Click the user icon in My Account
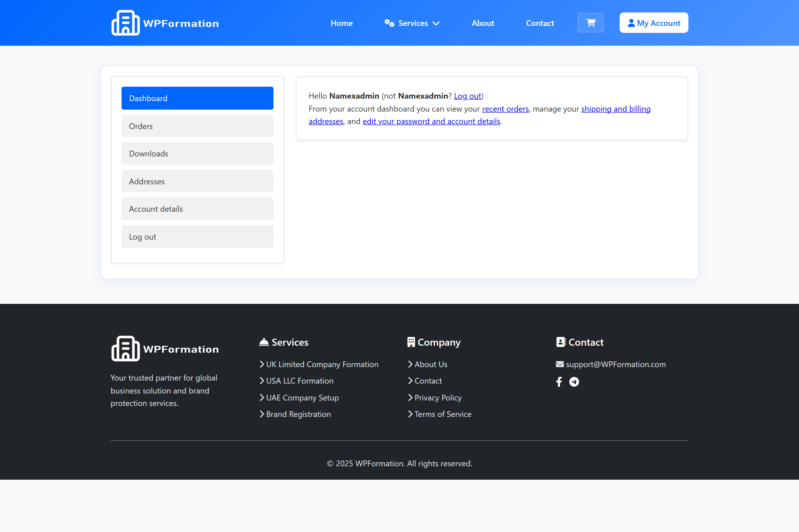Image resolution: width=799 pixels, height=532 pixels. [631, 23]
